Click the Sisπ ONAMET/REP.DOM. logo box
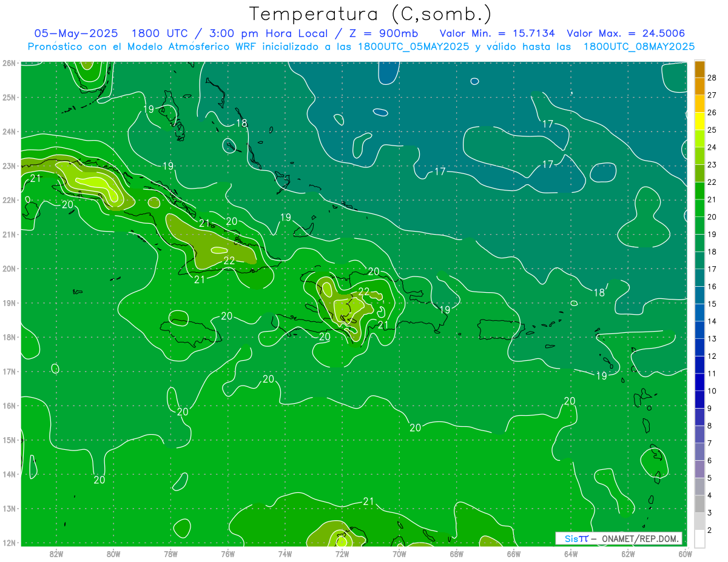Screen dimensions: 728x562 [619, 538]
